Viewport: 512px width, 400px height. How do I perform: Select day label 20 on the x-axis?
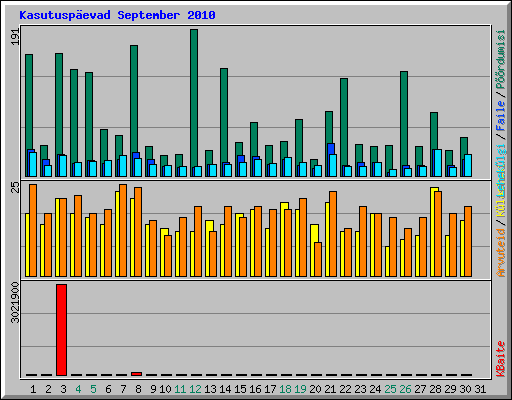pyautogui.click(x=315, y=389)
